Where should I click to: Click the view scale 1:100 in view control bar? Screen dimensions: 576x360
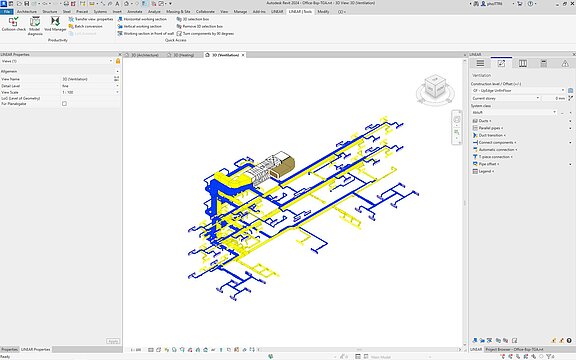[136, 350]
